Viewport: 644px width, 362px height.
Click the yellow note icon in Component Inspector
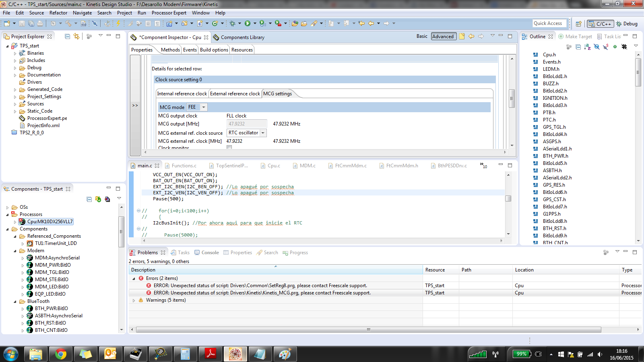pyautogui.click(x=462, y=36)
